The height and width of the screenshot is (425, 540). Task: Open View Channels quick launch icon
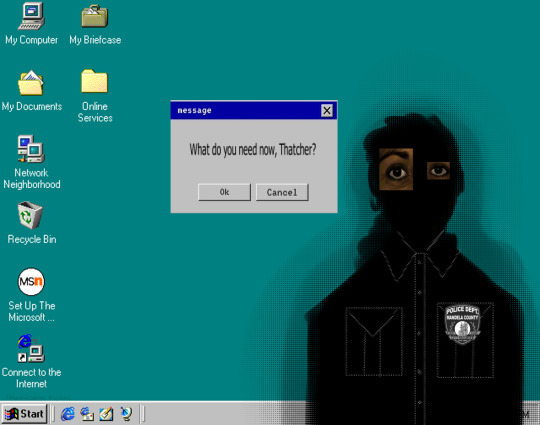click(126, 414)
